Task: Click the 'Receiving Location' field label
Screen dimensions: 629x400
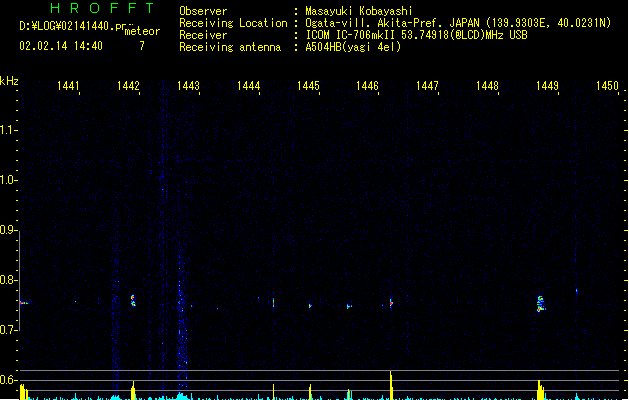Action: (x=233, y=23)
